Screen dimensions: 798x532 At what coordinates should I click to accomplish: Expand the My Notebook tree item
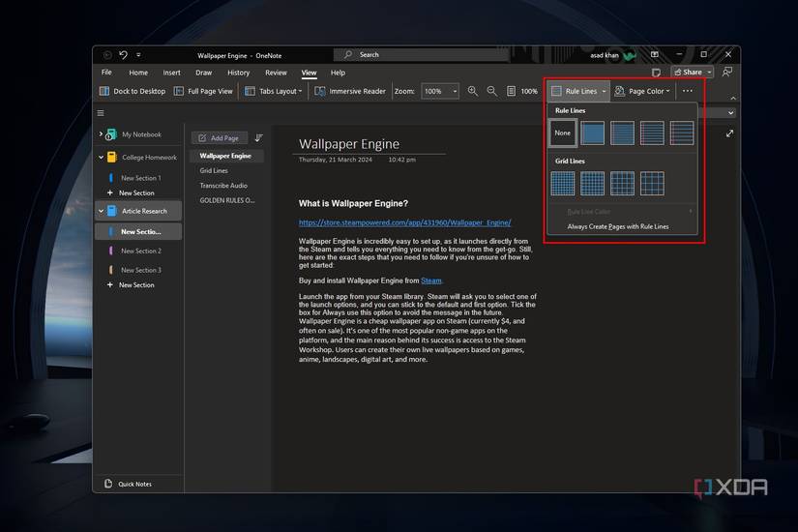click(101, 133)
